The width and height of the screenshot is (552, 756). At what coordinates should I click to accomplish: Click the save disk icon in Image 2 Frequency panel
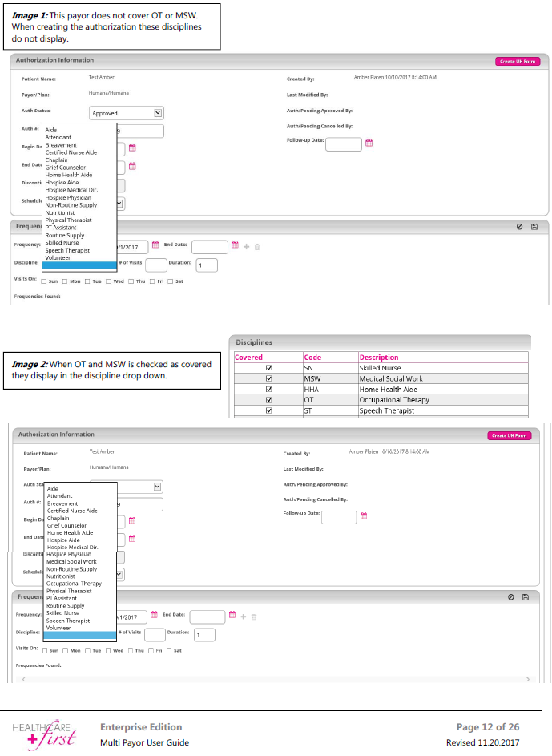pyautogui.click(x=525, y=597)
